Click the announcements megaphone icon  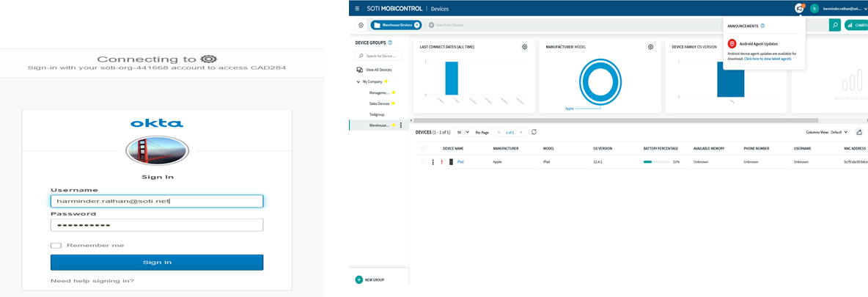[x=798, y=8]
